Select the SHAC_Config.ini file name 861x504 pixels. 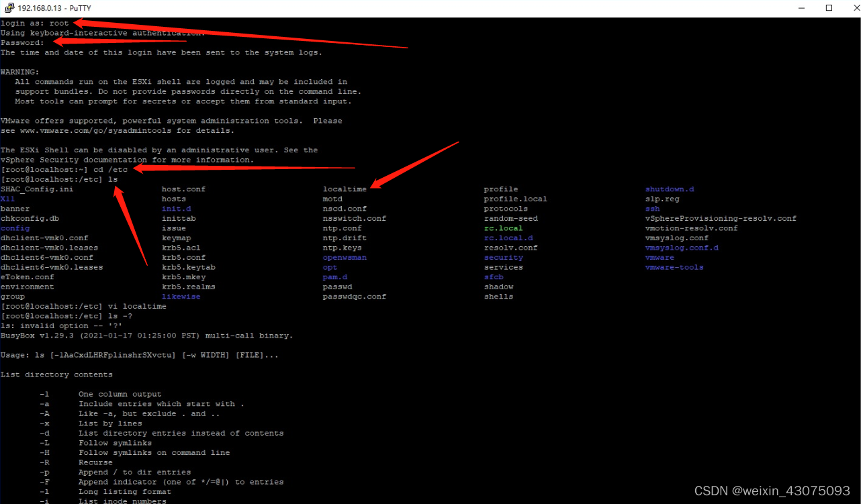point(37,189)
